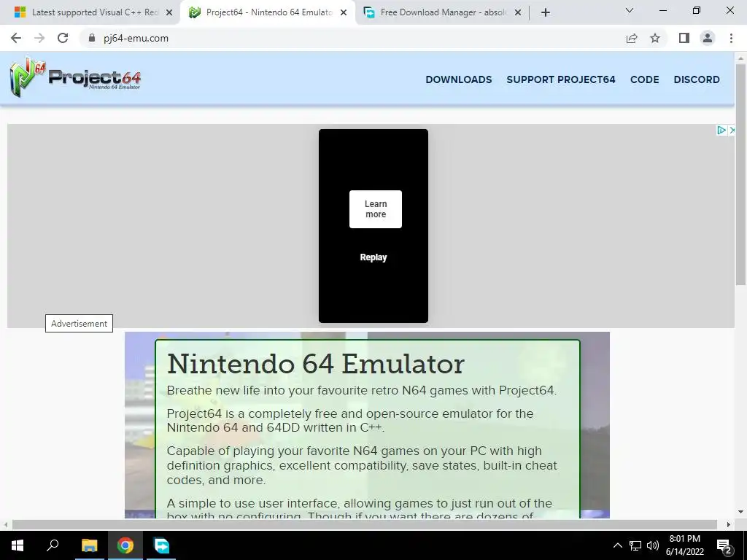Click the scroll-right arrow on horizontal scrollbar
This screenshot has width=747, height=560.
[729, 524]
